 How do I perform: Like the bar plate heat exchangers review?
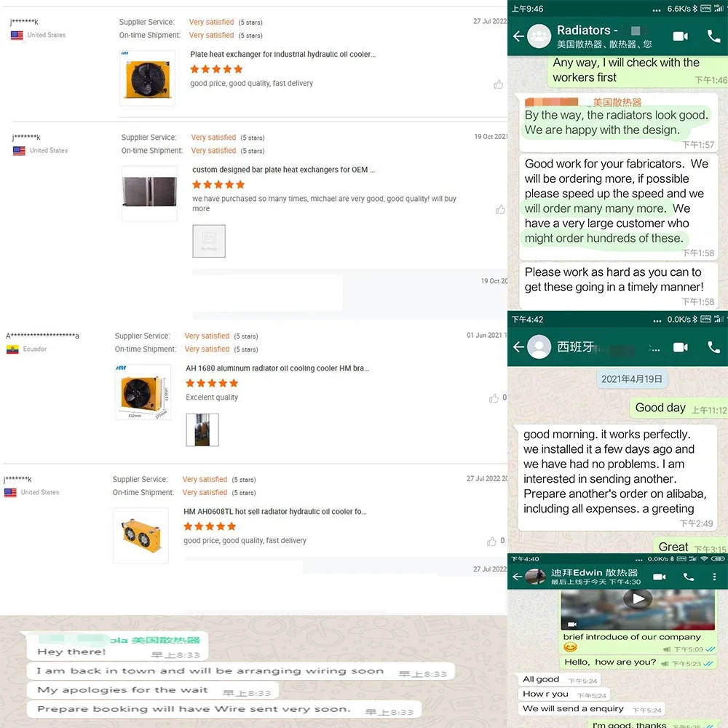tap(500, 210)
